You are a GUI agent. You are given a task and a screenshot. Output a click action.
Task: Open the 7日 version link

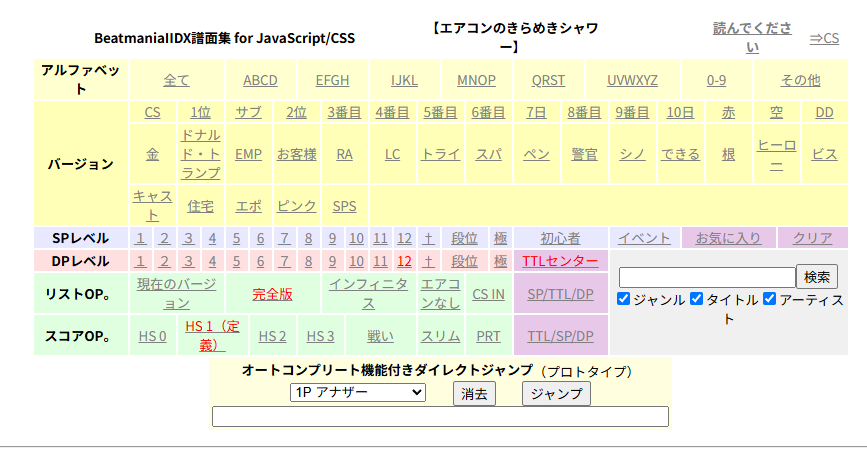[536, 112]
